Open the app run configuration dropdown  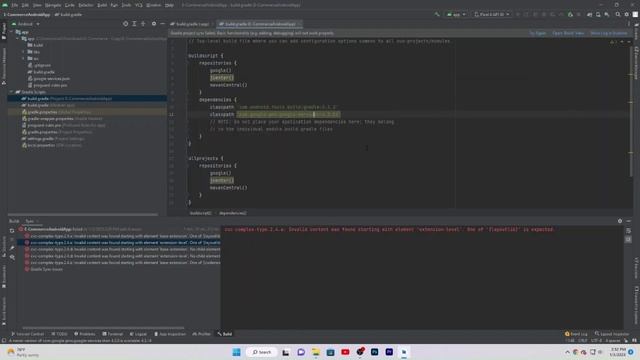click(456, 15)
